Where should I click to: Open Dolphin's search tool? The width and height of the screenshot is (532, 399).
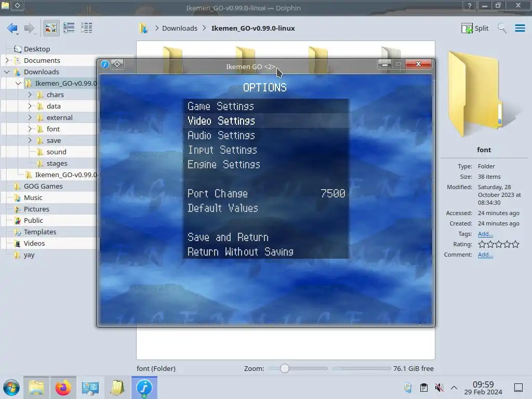pos(502,28)
